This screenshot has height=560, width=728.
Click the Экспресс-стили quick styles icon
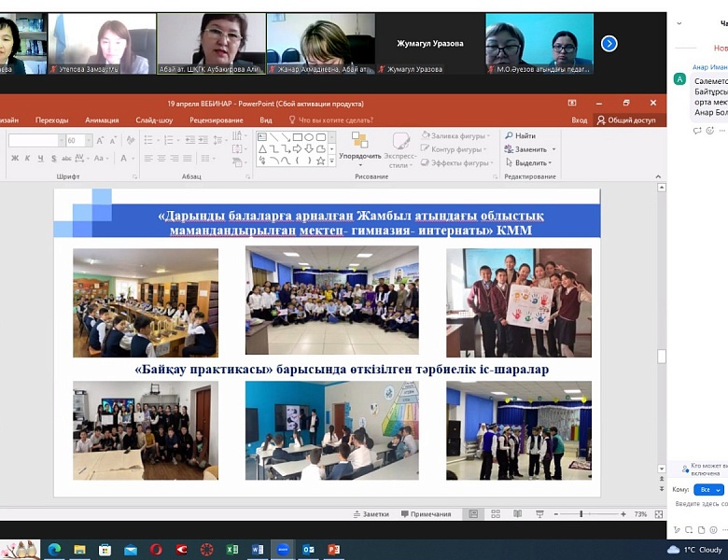pos(399,146)
